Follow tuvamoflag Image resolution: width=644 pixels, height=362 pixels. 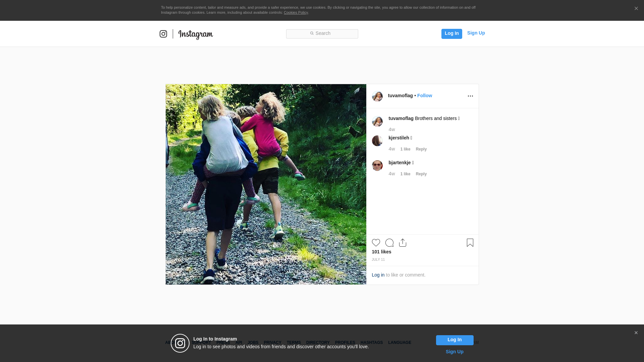click(x=424, y=96)
